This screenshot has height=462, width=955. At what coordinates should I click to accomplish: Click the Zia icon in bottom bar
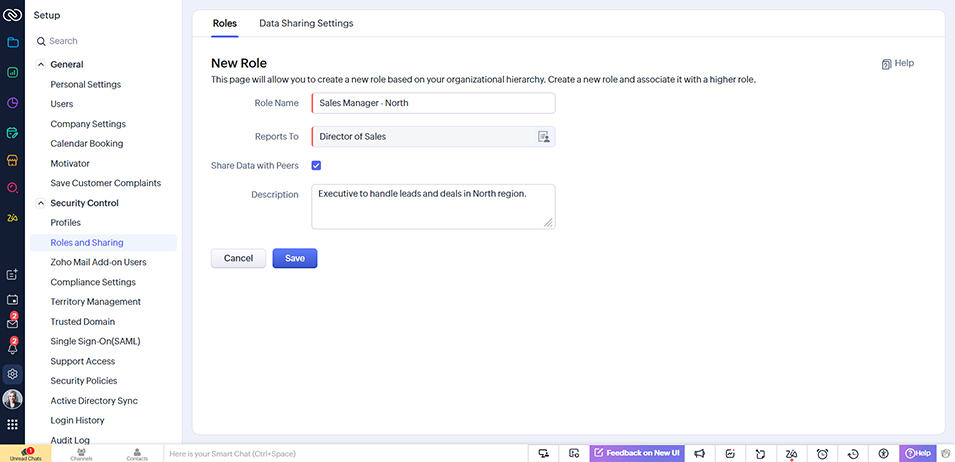pyautogui.click(x=792, y=453)
